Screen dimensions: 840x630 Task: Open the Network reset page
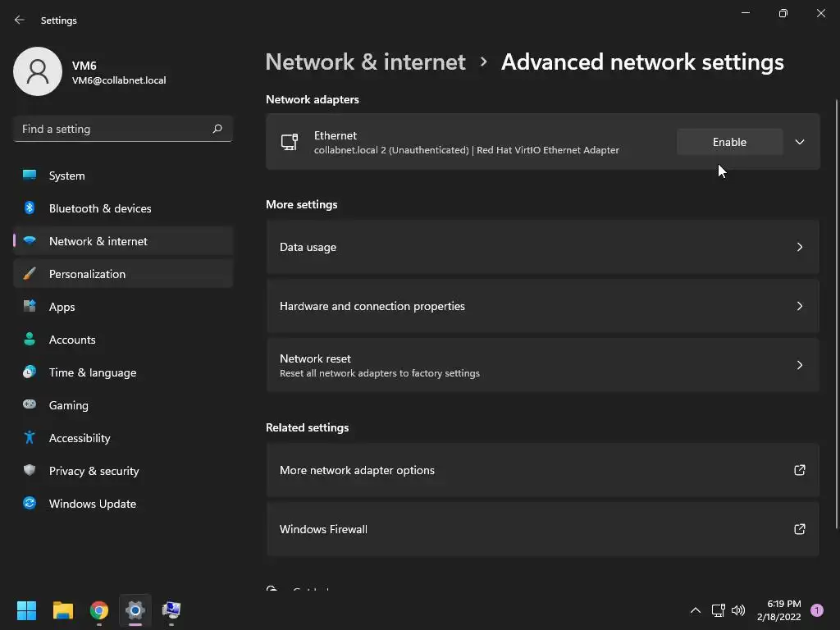tap(542, 365)
